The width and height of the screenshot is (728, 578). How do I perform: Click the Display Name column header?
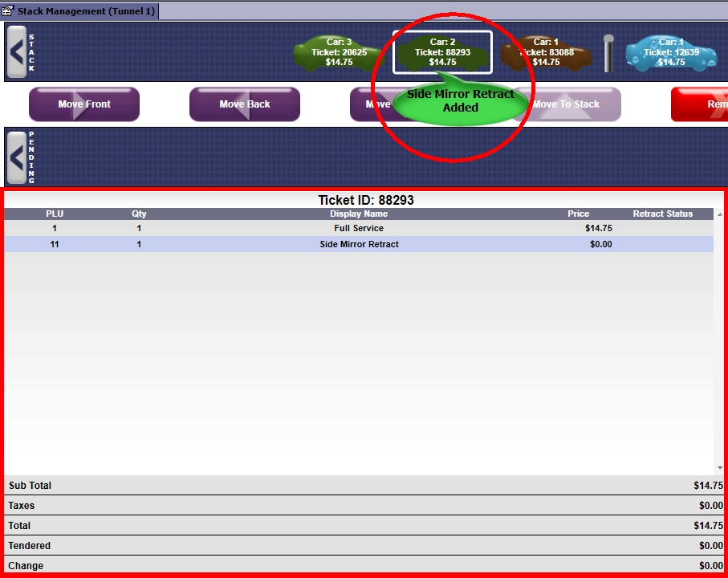tap(358, 214)
